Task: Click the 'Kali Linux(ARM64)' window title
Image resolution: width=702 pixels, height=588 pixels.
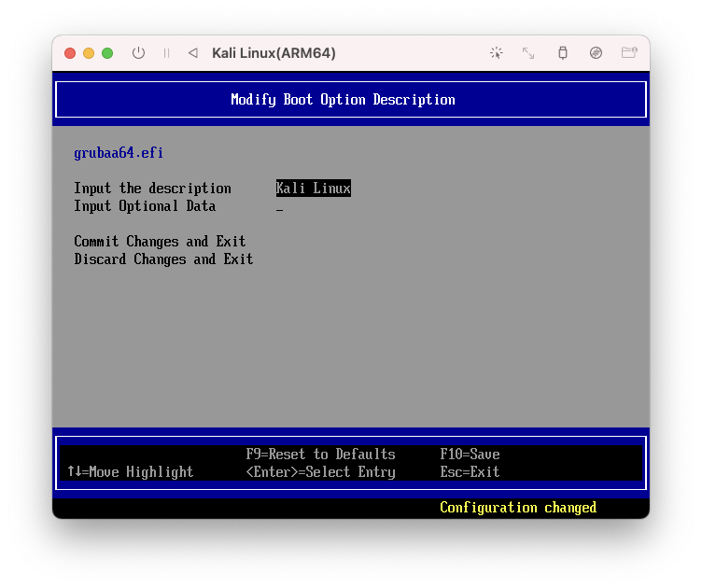Action: (274, 53)
